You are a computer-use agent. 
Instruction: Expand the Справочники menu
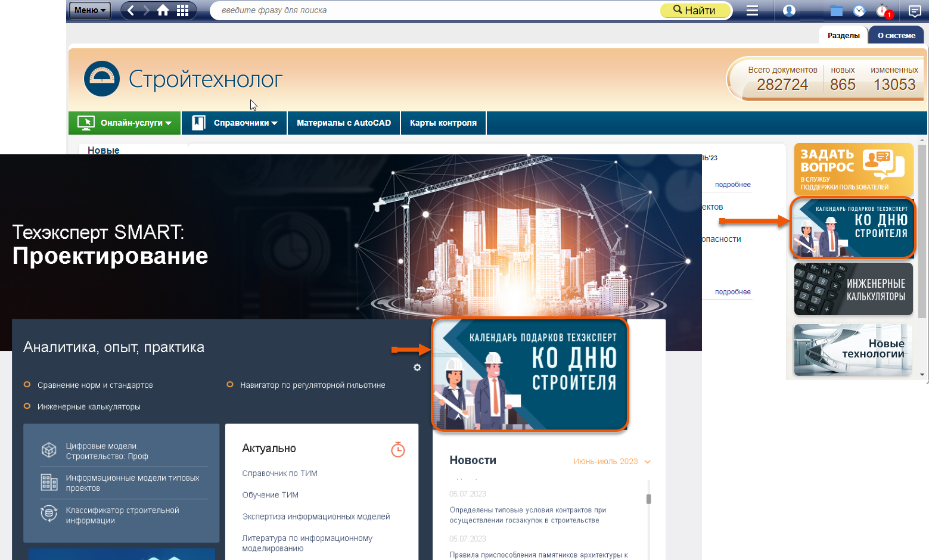[x=234, y=123]
